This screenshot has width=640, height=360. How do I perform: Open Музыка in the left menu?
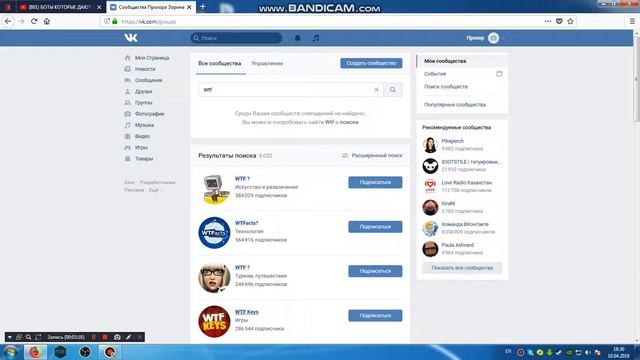tap(144, 125)
